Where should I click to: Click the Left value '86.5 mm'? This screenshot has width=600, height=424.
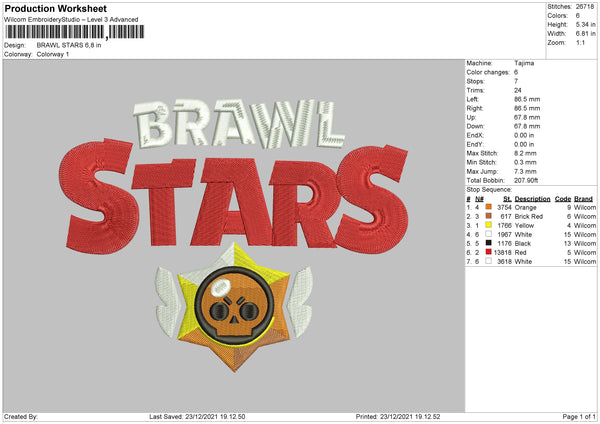tap(527, 99)
